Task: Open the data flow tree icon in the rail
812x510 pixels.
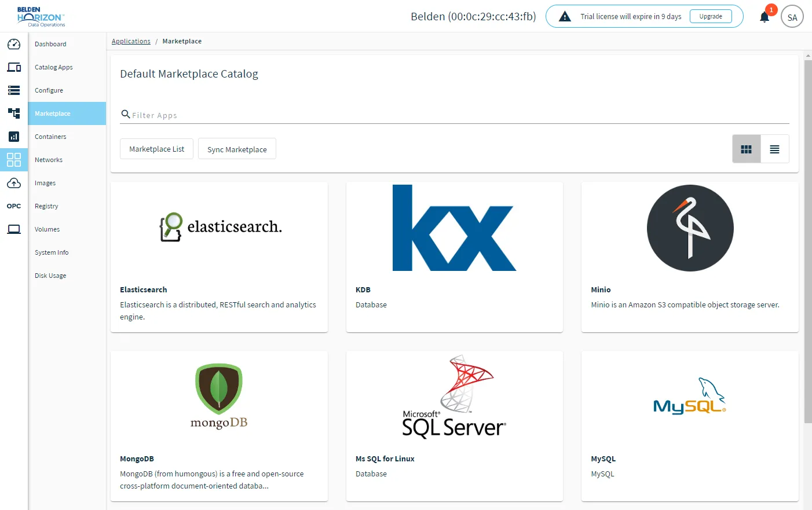Action: [x=14, y=113]
